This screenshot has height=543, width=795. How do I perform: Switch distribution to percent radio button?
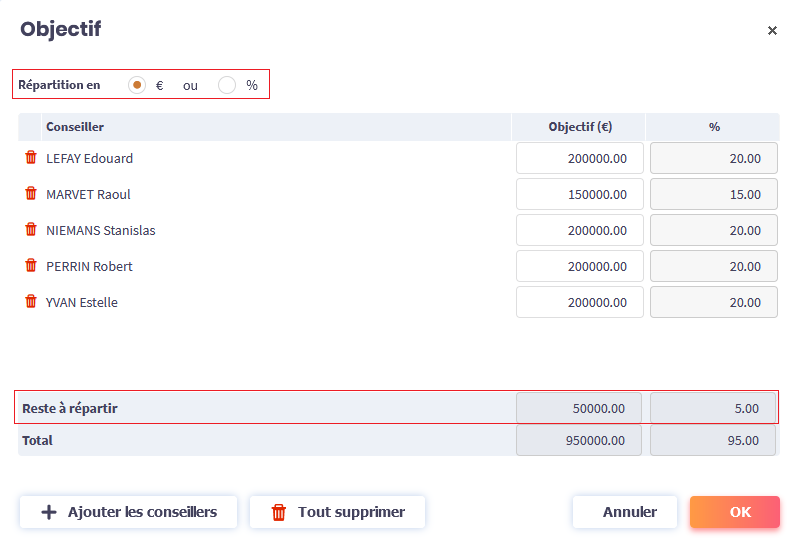coord(227,85)
